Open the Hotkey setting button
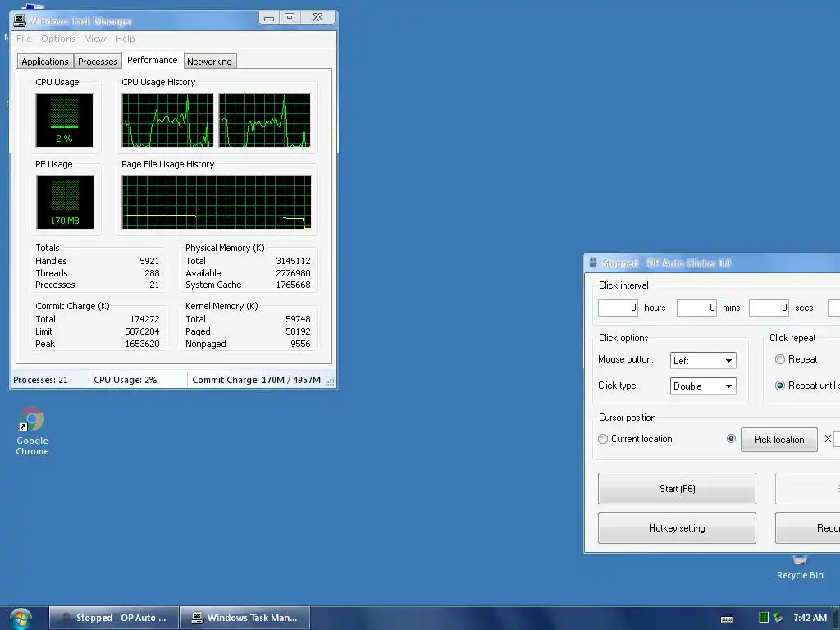This screenshot has height=630, width=840. (677, 528)
